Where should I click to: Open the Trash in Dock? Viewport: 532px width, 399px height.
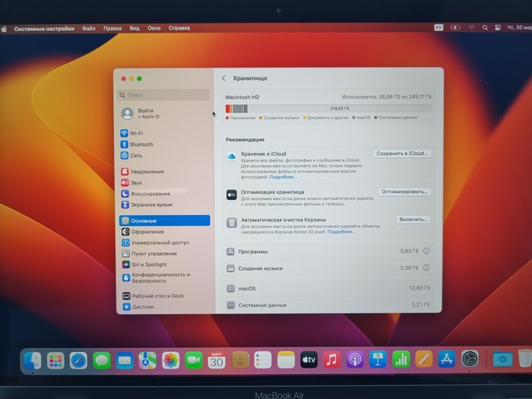525,358
